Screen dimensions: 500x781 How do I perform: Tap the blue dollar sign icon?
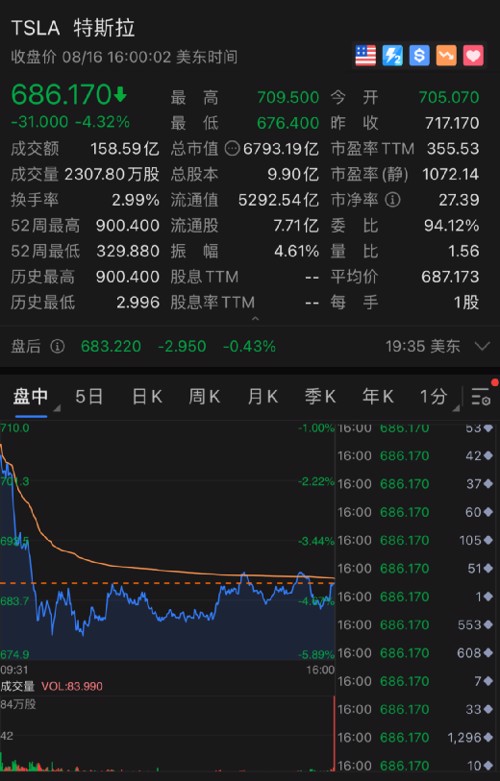(x=419, y=55)
